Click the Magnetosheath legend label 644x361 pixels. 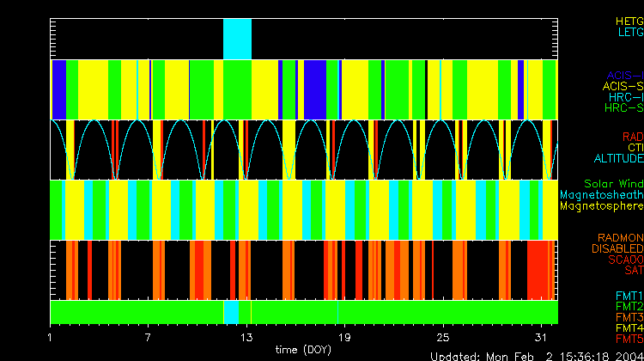click(x=601, y=195)
